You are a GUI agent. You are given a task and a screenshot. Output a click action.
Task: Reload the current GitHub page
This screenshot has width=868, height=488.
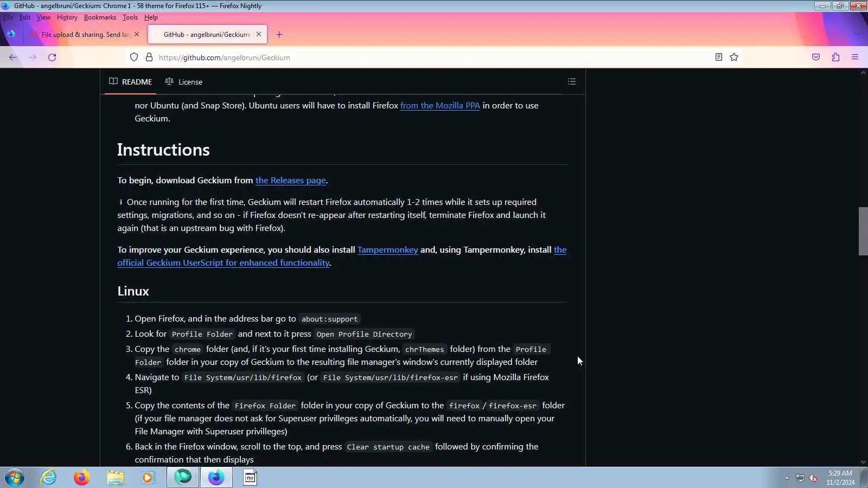tap(52, 57)
